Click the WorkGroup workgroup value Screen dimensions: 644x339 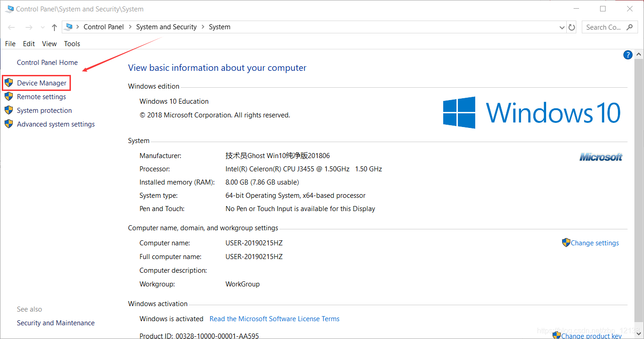pos(242,284)
